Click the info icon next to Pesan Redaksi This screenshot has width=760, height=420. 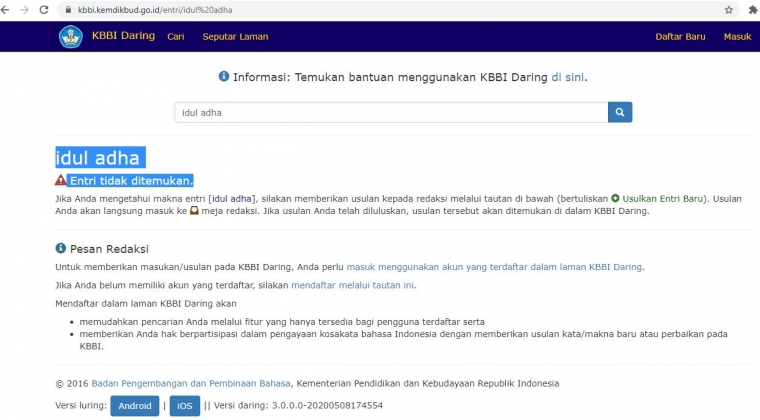coord(61,249)
